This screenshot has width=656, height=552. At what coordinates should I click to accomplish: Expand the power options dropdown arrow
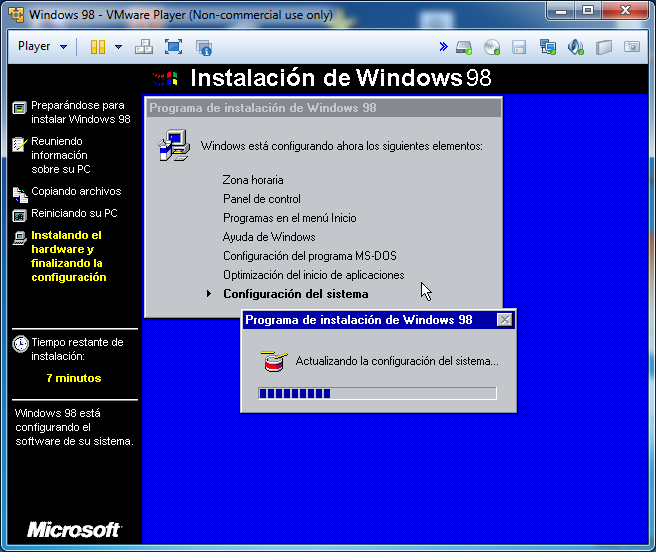[x=118, y=47]
